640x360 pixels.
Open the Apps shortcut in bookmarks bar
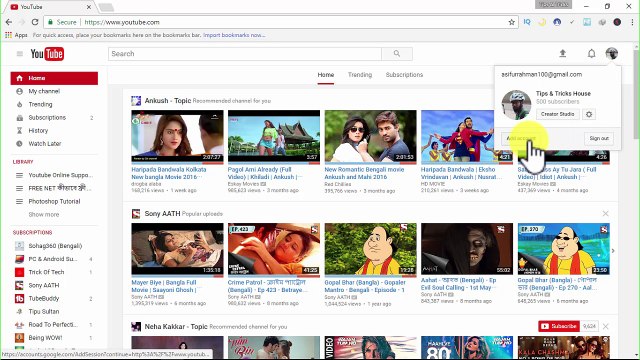pyautogui.click(x=16, y=35)
